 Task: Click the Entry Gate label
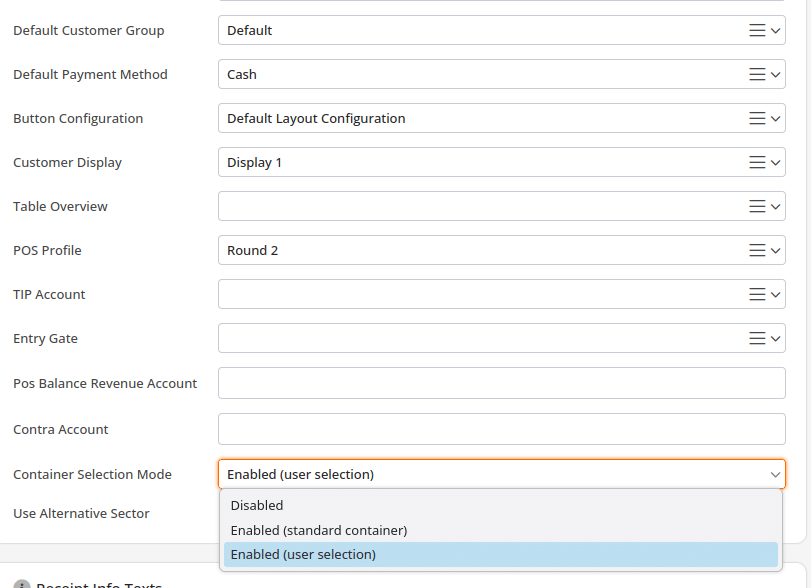coord(46,339)
